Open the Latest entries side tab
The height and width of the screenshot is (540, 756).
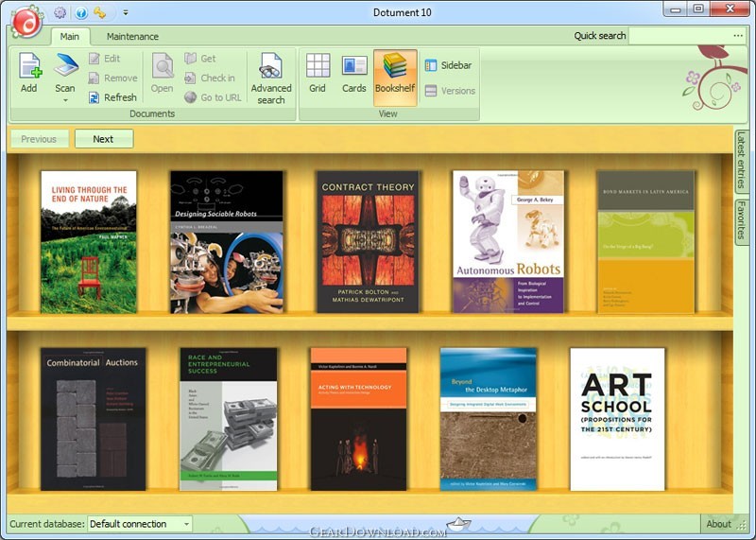pos(741,161)
